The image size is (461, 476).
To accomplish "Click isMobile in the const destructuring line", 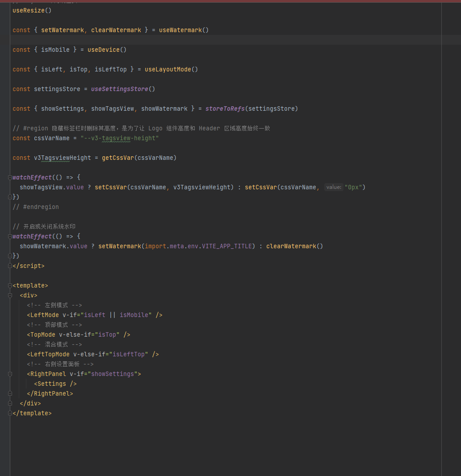I will pos(55,50).
